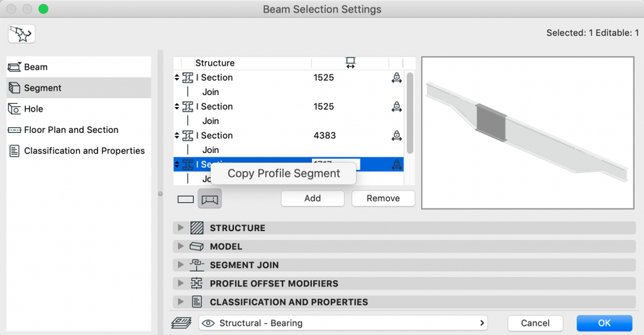
Task: Toggle the eye icon in the layer dropdown
Action: (x=208, y=323)
